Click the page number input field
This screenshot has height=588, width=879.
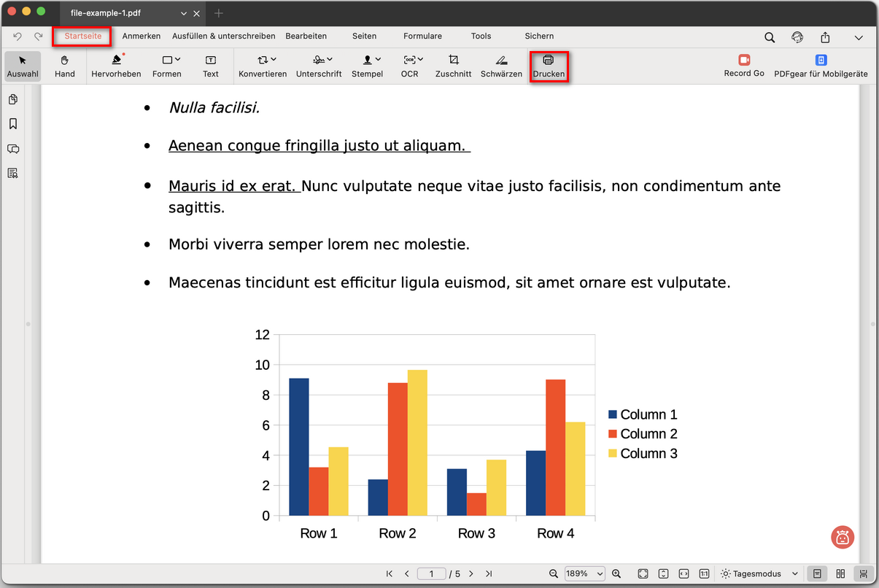click(431, 574)
